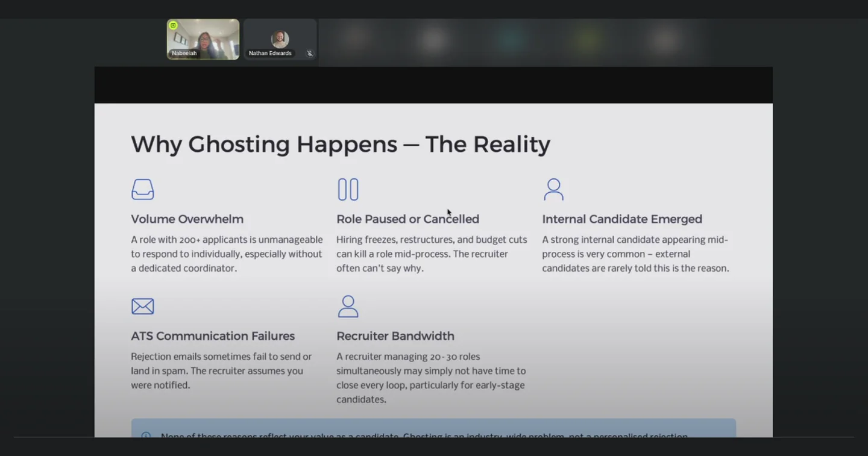Click the Nathan Edwards name label
The height and width of the screenshot is (456, 868).
click(x=270, y=53)
